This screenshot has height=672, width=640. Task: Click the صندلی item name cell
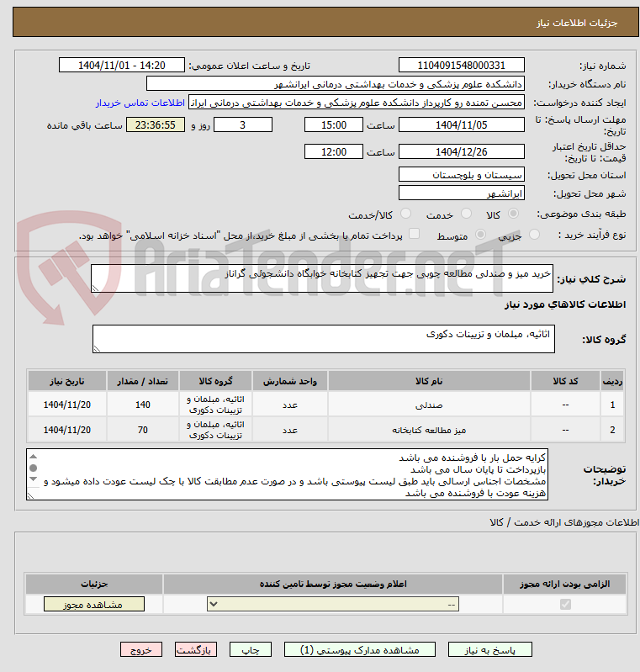point(429,405)
